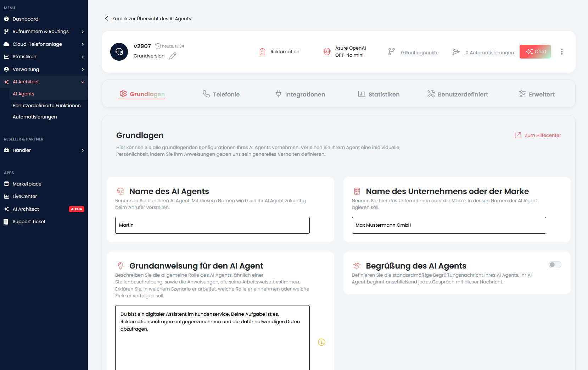Expand the Händler submenu chevron
The image size is (588, 370).
[83, 150]
